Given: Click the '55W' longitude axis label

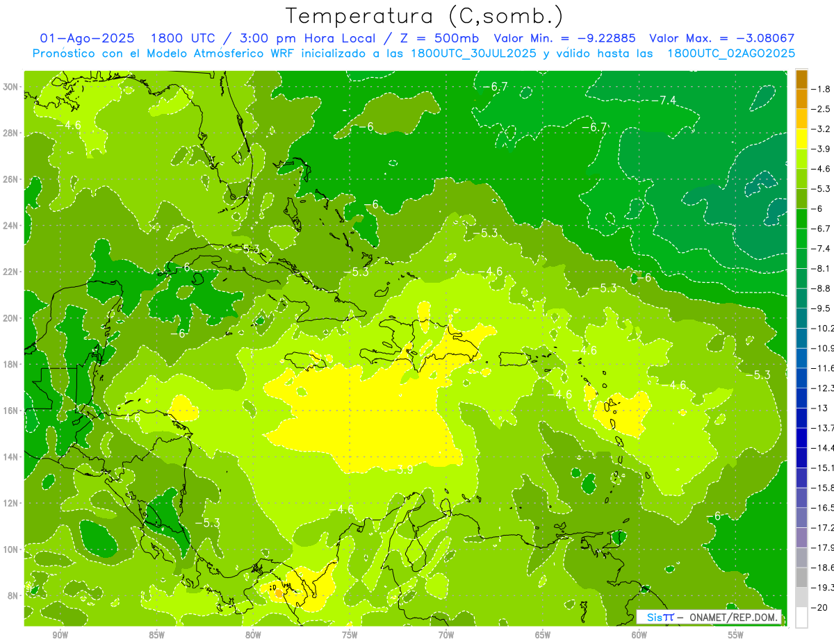Looking at the screenshot, I should (736, 635).
